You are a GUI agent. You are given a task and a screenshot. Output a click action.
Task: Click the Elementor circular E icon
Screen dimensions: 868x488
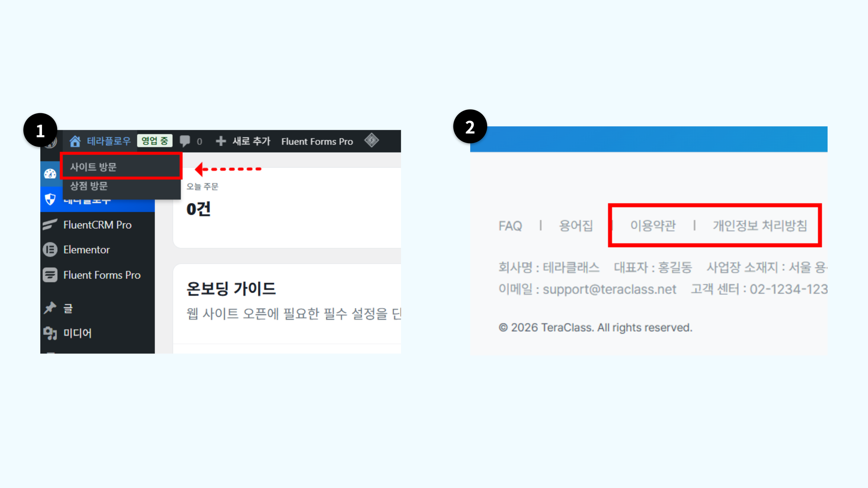point(50,250)
